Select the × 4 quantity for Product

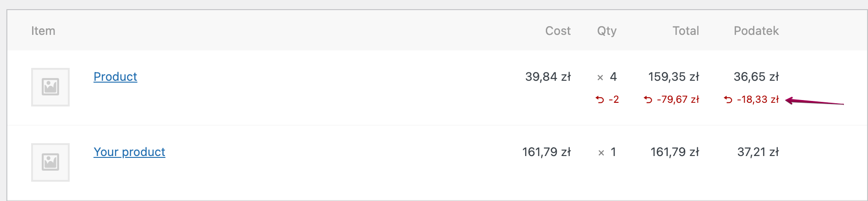pyautogui.click(x=607, y=77)
